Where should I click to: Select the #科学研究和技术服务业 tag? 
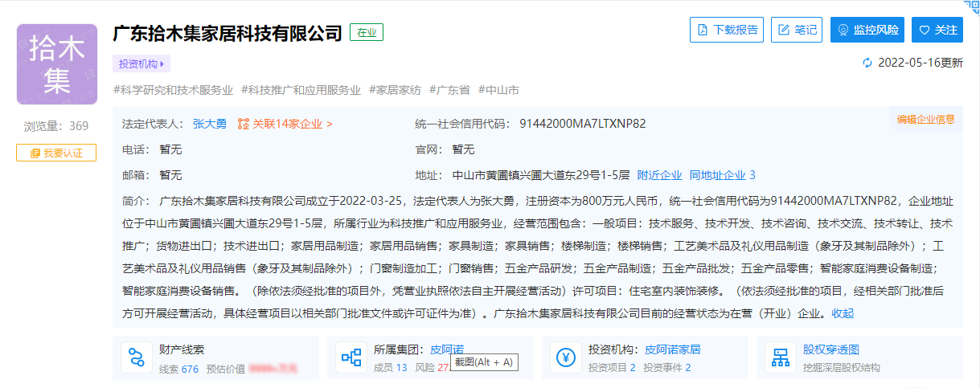point(174,90)
